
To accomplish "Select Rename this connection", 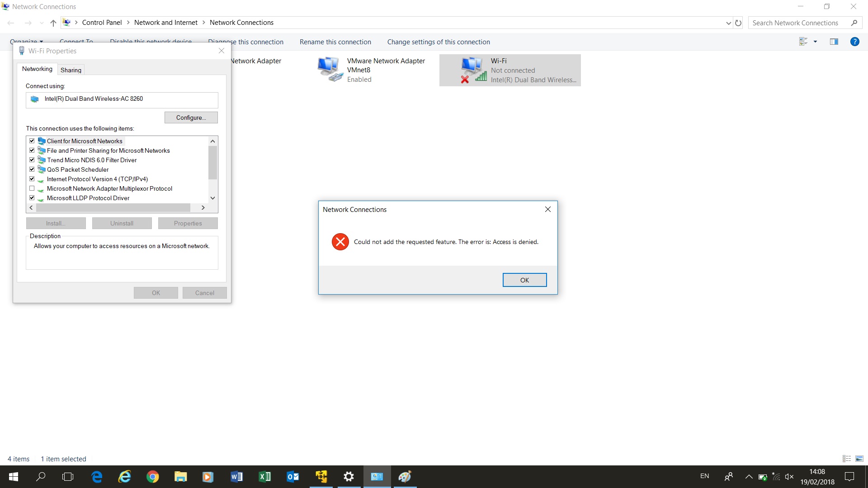I will pos(335,42).
